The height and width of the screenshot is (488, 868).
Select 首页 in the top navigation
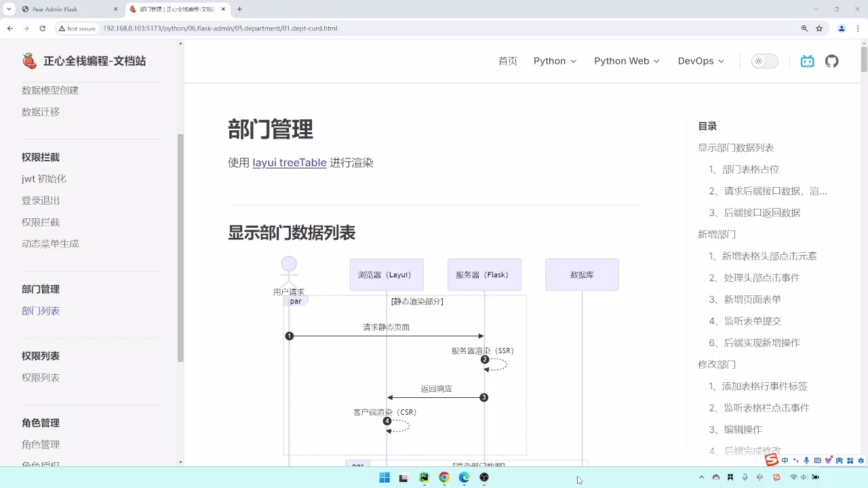pyautogui.click(x=507, y=61)
